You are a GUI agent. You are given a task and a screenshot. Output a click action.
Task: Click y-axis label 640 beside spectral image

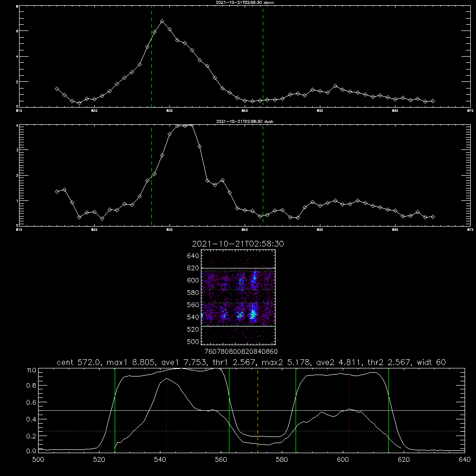pos(193,256)
